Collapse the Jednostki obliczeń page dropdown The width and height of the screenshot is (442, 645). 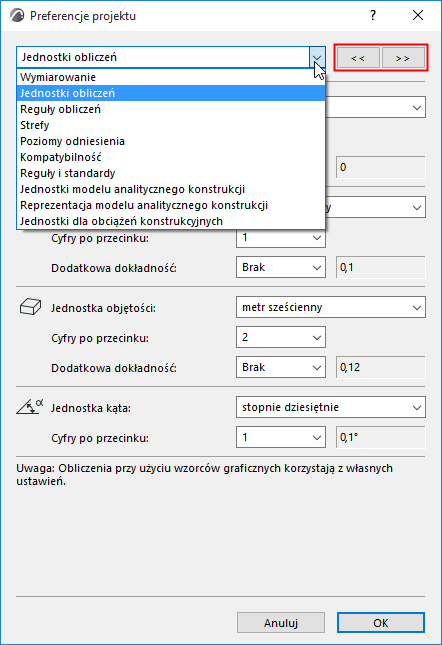coord(317,57)
